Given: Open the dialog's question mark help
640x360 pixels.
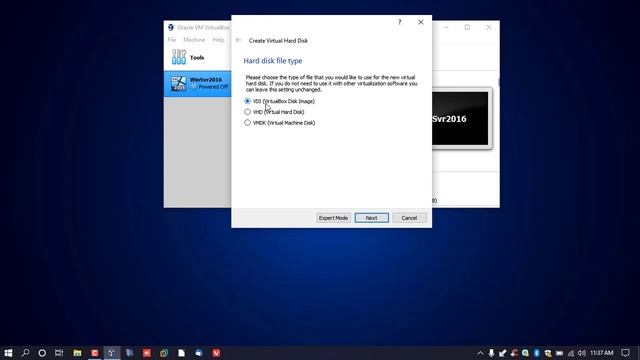Looking at the screenshot, I should (400, 22).
